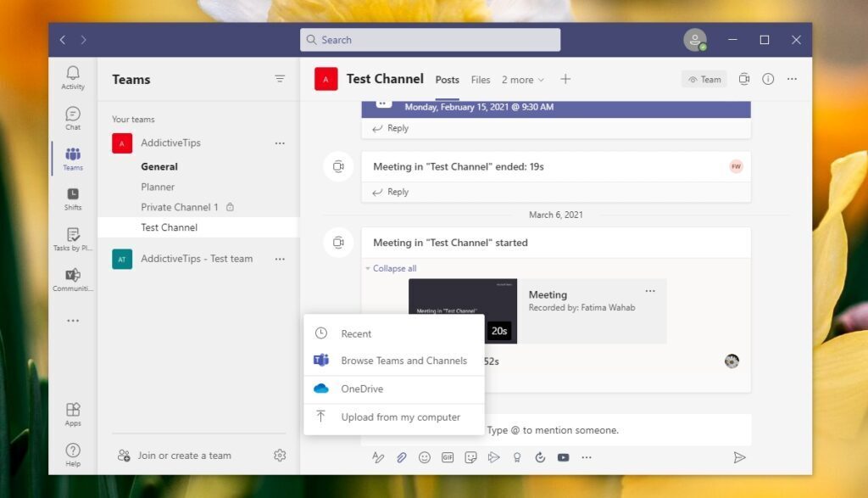Open the 2 more channel tabs dropdown
Image resolution: width=868 pixels, height=498 pixels.
pos(522,79)
